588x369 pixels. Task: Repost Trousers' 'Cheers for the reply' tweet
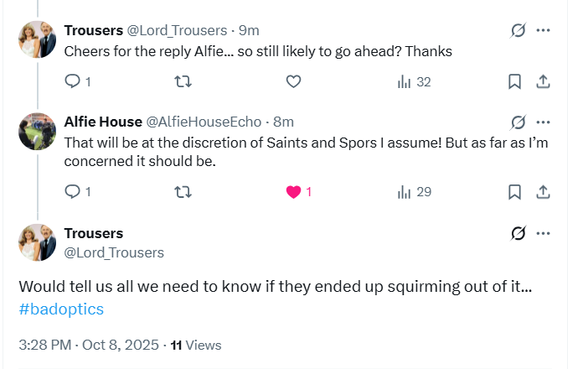(182, 81)
